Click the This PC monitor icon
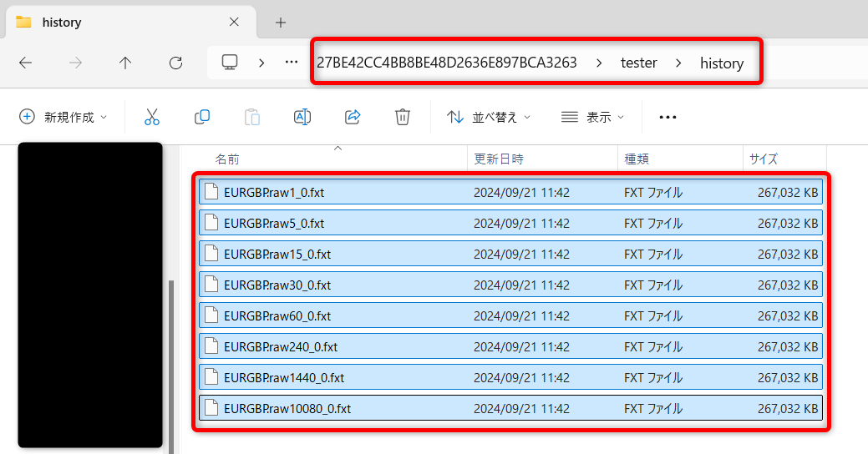Viewport: 868px width, 454px height. pos(230,63)
